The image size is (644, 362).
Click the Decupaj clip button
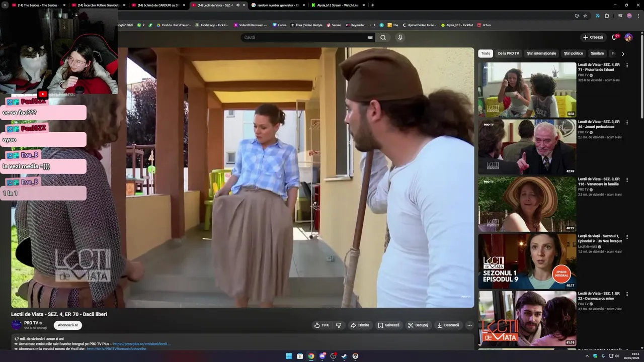[x=418, y=325]
